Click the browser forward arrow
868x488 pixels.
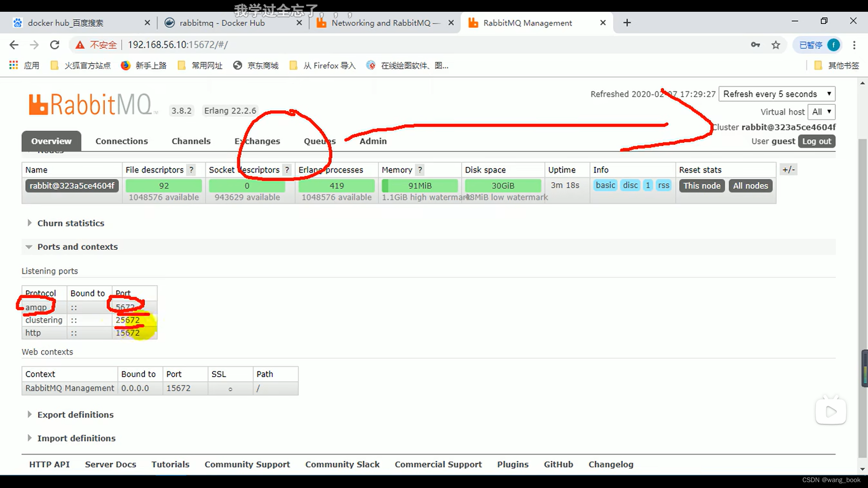(34, 45)
